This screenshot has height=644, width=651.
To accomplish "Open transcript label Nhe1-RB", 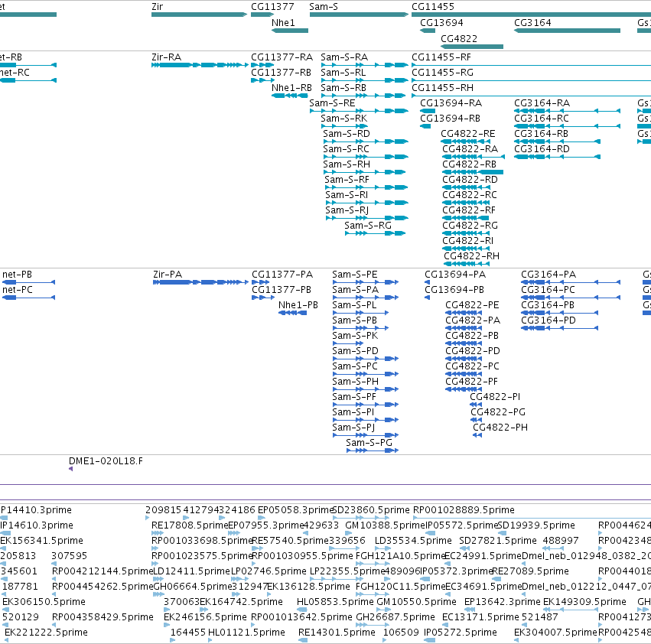I will pos(291,88).
